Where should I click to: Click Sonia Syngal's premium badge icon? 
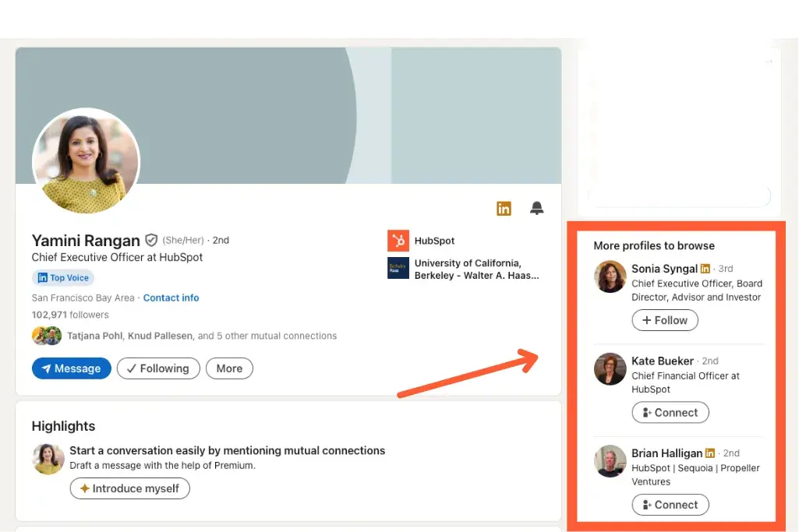(705, 269)
